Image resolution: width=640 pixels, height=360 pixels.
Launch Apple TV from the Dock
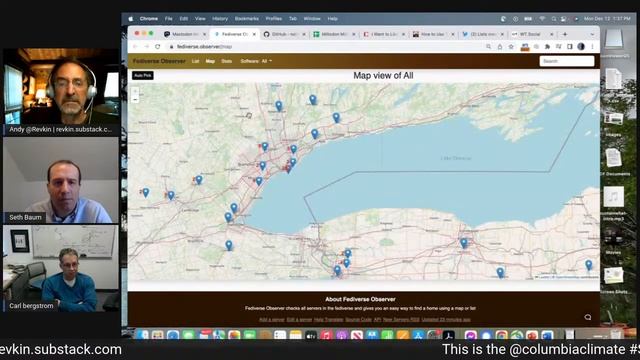click(x=311, y=336)
